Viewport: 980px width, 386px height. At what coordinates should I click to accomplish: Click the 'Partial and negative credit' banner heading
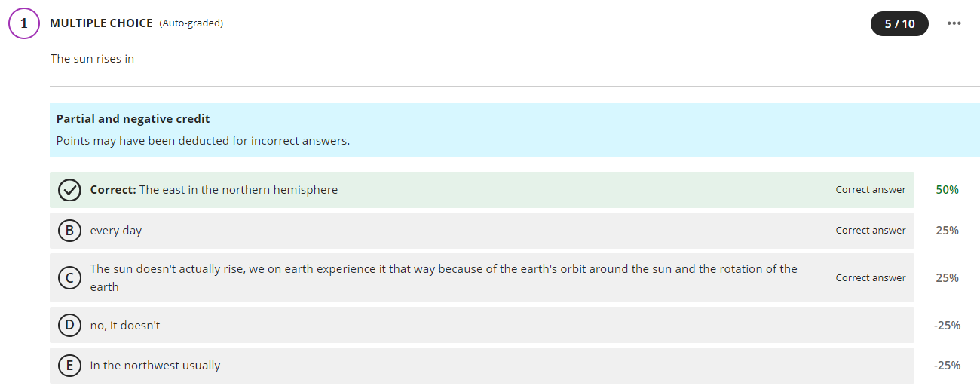[x=133, y=119]
